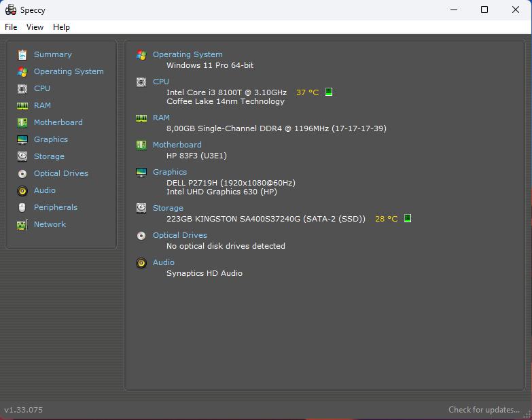Click the RAM stick icon in sidebar
This screenshot has width=532, height=420.
click(x=22, y=106)
